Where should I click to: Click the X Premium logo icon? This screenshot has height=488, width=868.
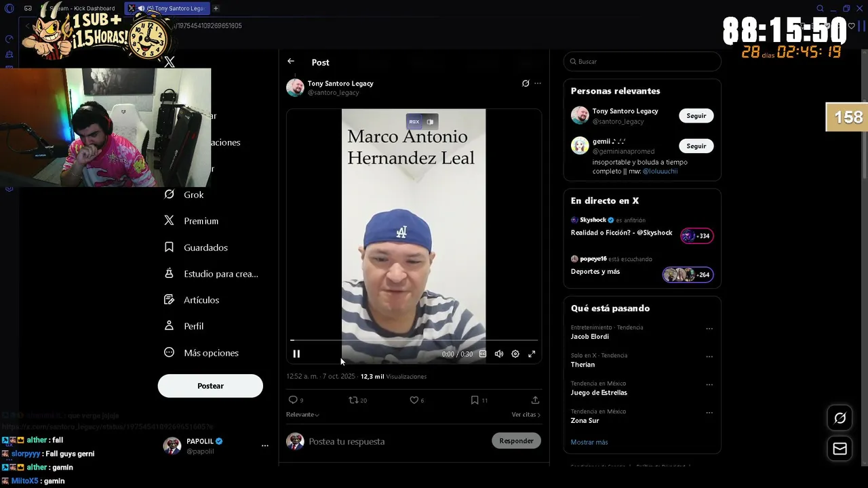(x=170, y=221)
